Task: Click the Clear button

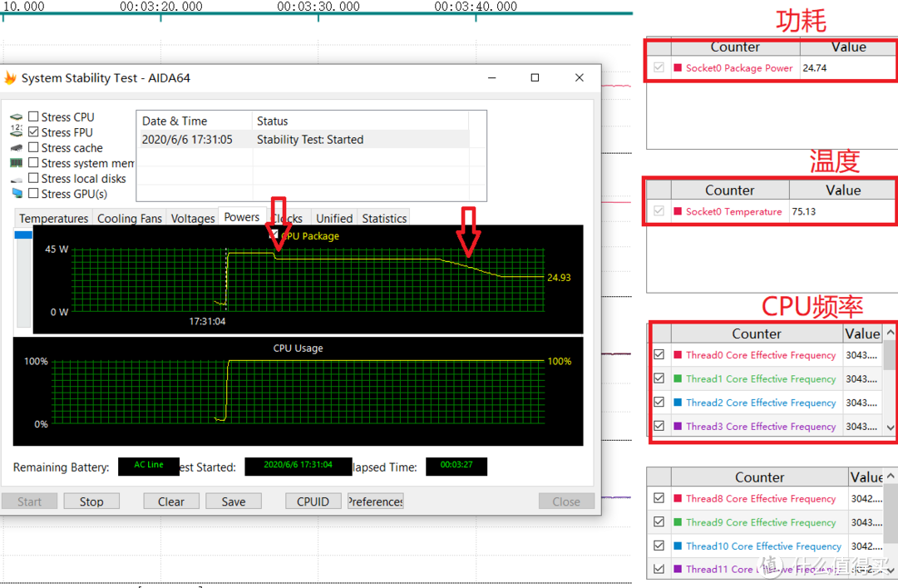Action: tap(171, 502)
